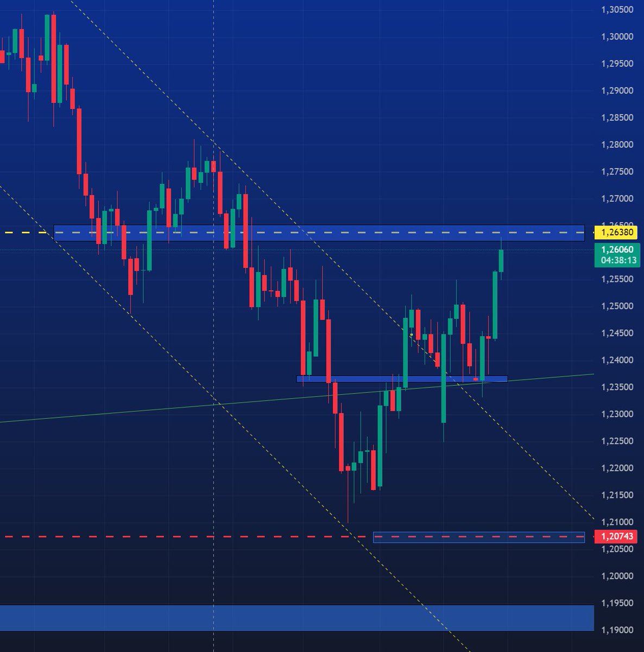Click the yellow 1,26380 price label
Viewport: 644px width, 652px height.
(617, 233)
